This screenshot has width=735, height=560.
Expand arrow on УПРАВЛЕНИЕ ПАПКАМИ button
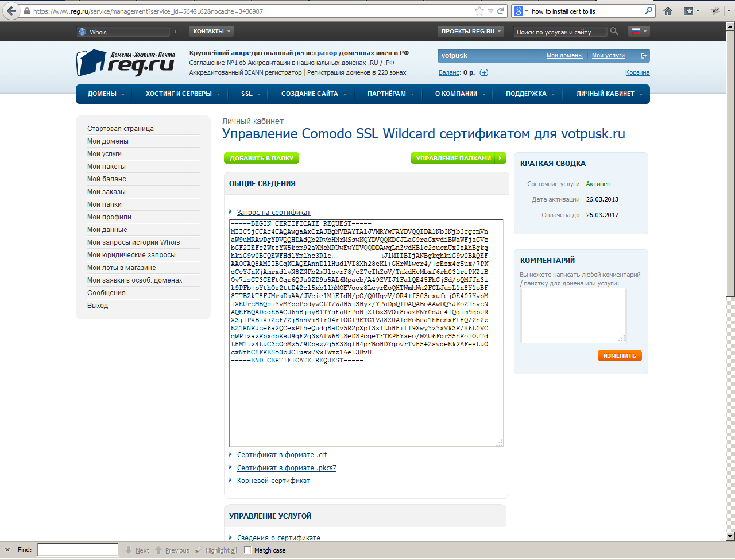pos(500,158)
